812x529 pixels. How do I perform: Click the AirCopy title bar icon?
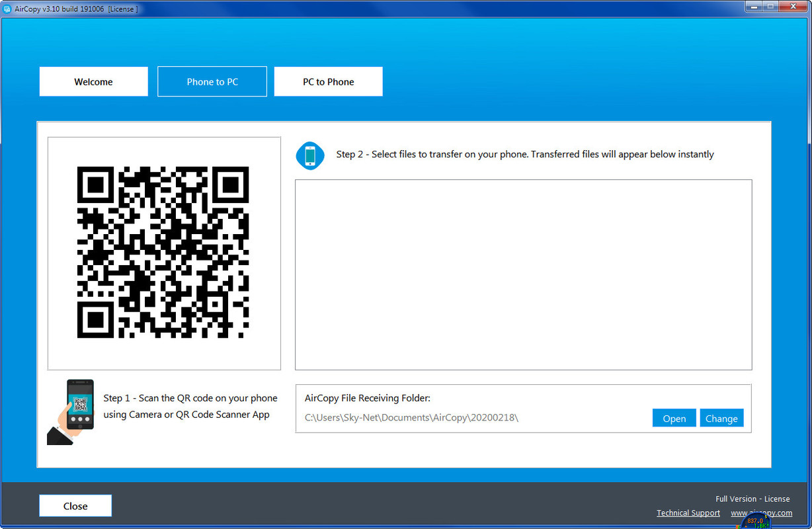click(7, 9)
